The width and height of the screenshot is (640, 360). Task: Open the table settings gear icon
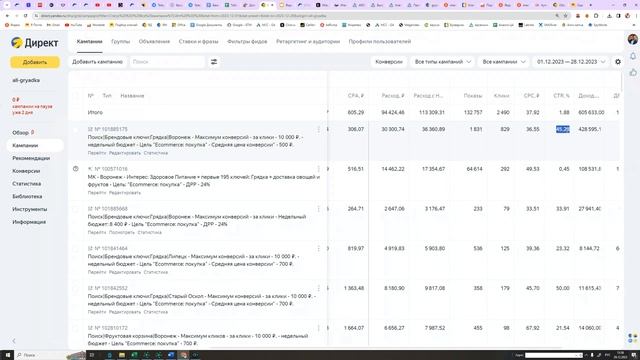tap(618, 62)
